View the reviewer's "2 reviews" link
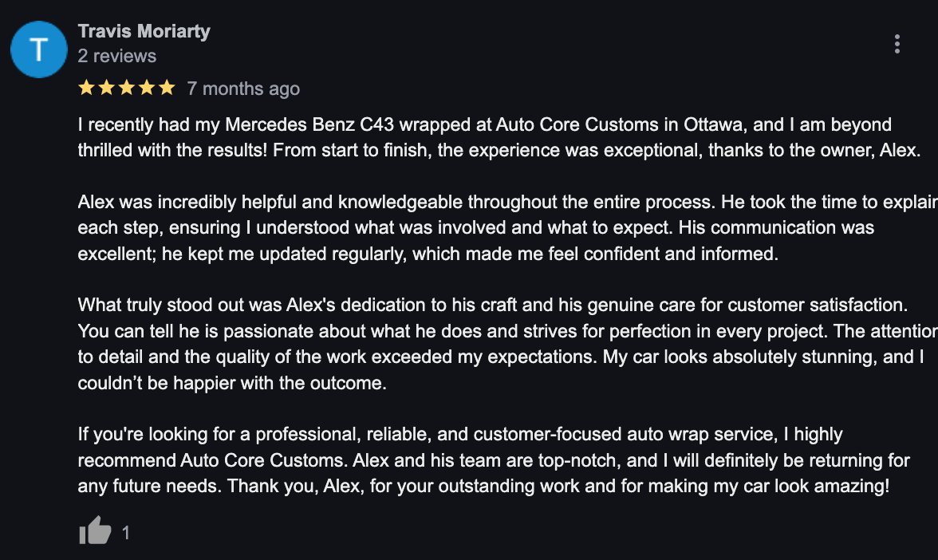Screen dimensions: 938x560 point(117,56)
